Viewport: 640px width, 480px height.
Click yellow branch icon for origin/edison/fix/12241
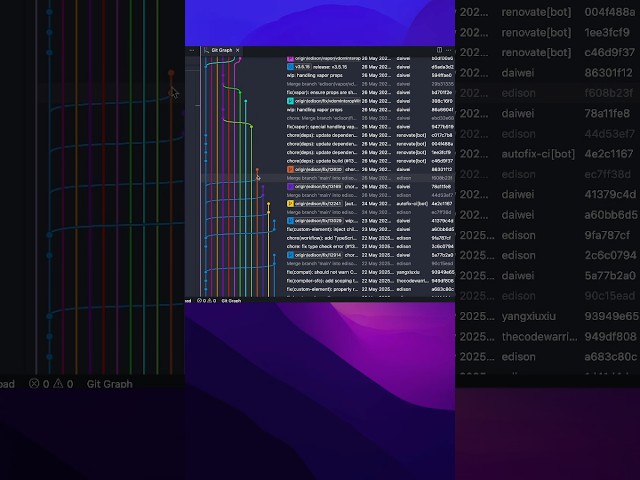290,204
